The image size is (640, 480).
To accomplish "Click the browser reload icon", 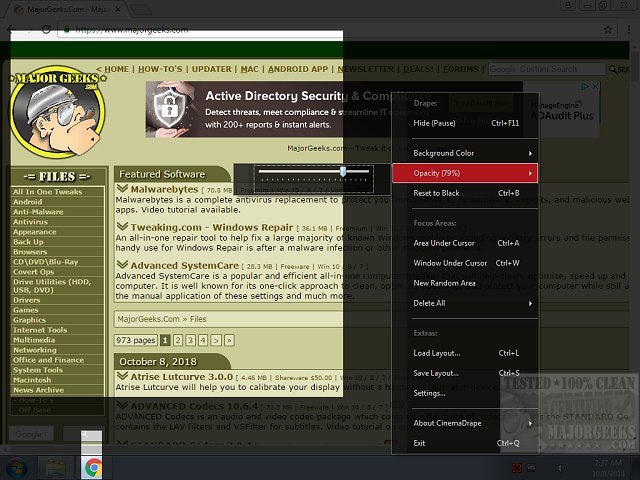I will click(x=46, y=29).
